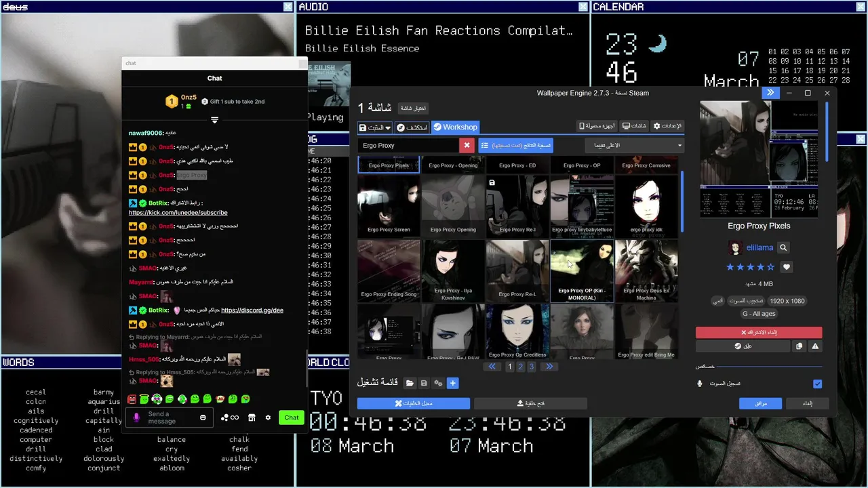Open chat shop storefront icon

point(252,418)
